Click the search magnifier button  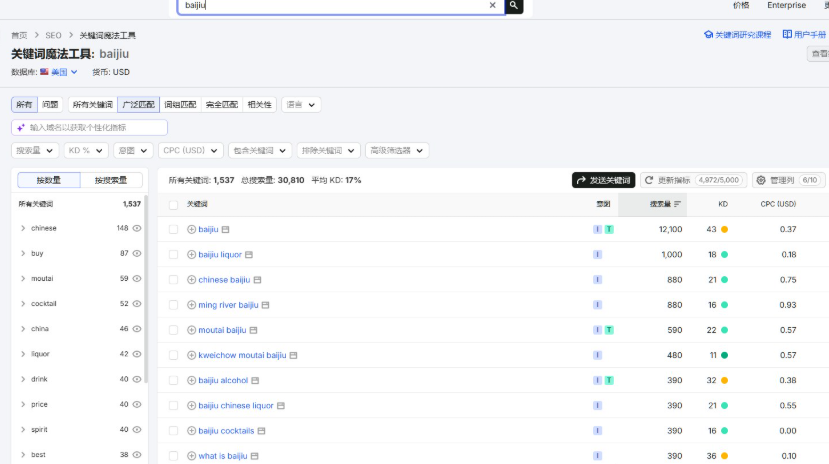tap(513, 5)
